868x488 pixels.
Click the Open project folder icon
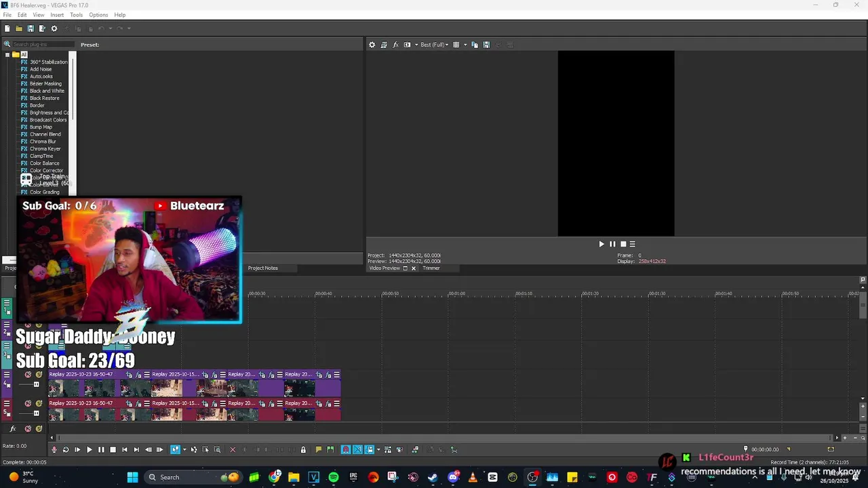point(19,28)
